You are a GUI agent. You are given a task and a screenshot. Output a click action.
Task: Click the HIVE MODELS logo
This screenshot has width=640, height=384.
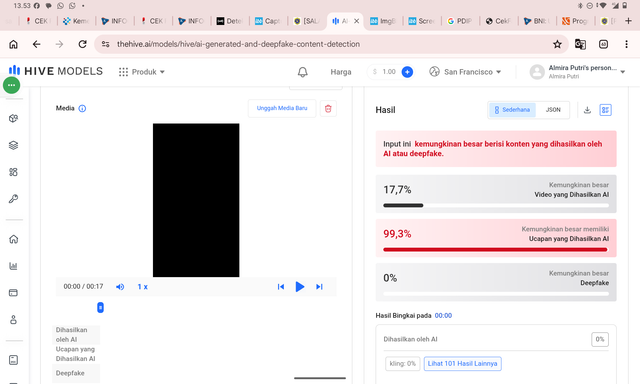click(x=56, y=71)
